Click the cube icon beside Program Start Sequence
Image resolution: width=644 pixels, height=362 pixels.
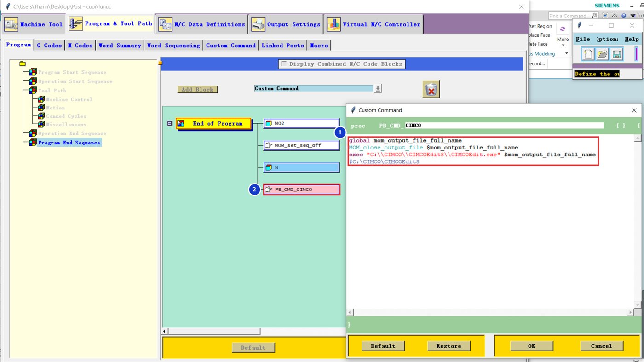(x=33, y=72)
